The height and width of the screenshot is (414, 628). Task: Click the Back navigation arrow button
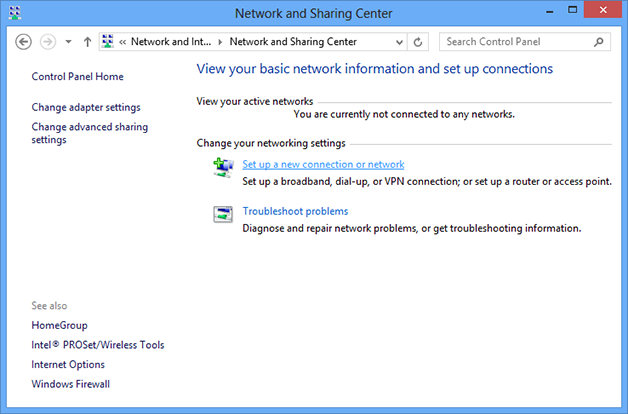[x=24, y=42]
